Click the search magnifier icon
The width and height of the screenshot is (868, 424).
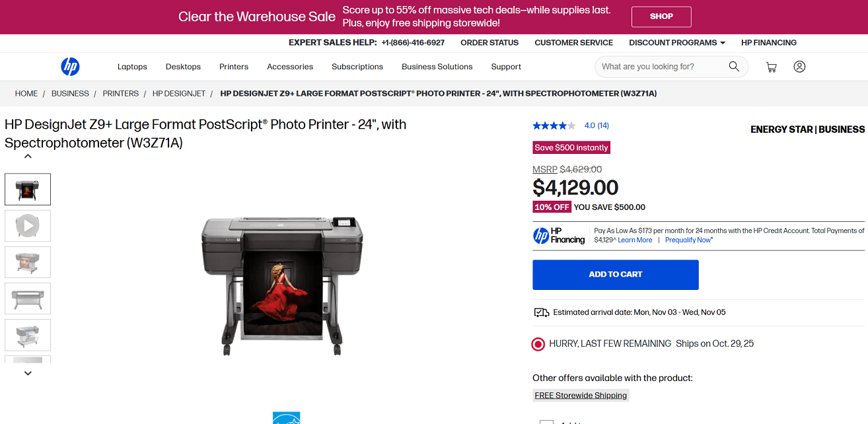[x=734, y=67]
